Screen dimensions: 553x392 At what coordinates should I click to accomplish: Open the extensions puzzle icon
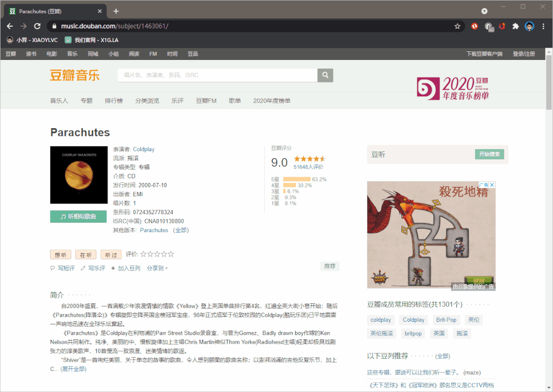coord(516,26)
